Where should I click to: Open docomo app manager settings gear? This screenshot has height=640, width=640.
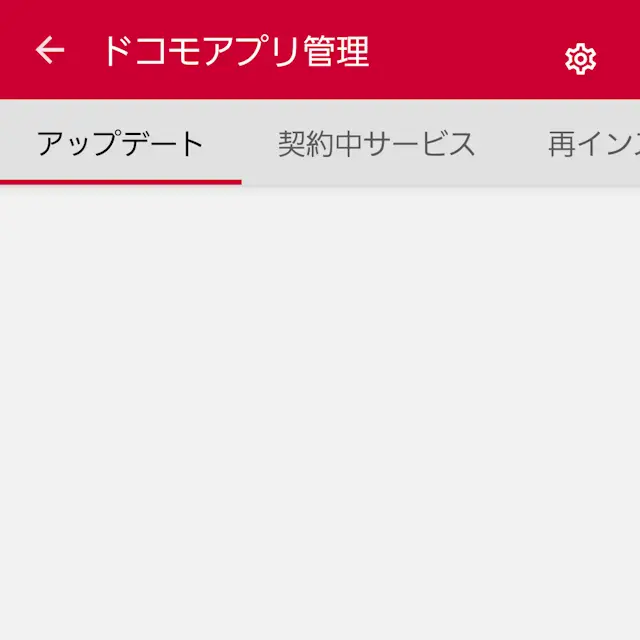click(580, 59)
